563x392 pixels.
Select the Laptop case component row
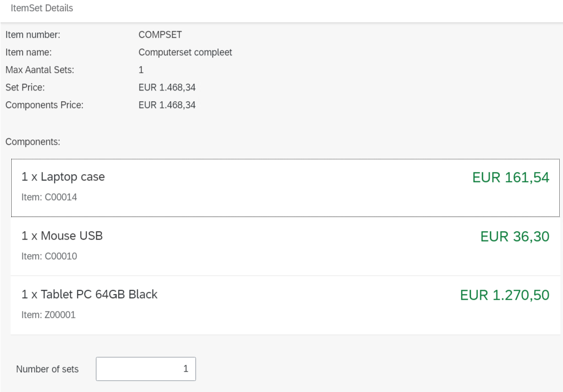pos(266,187)
